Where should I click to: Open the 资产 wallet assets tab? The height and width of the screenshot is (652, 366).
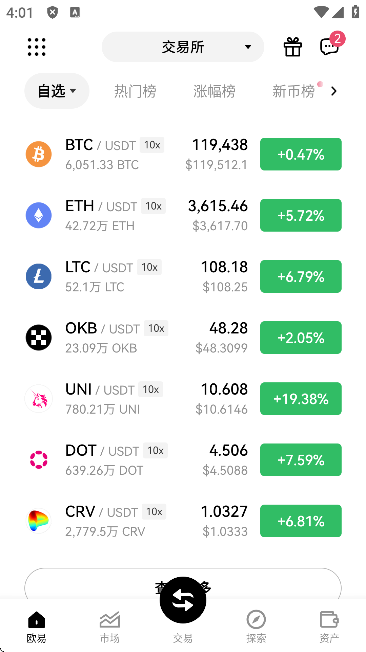point(329,620)
